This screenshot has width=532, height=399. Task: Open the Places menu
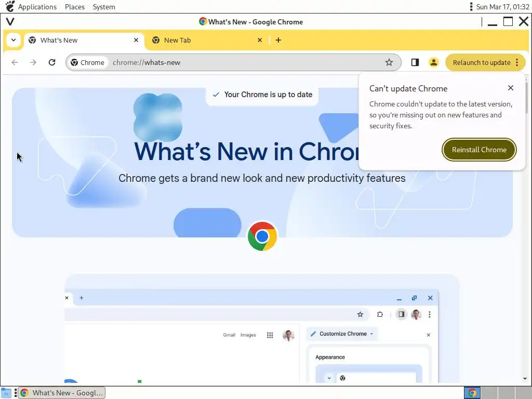click(x=75, y=7)
